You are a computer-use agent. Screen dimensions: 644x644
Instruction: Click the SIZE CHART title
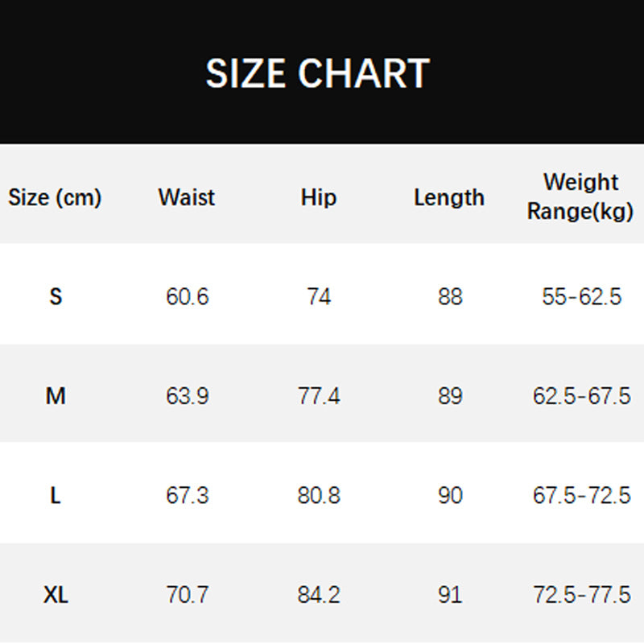coord(317,74)
